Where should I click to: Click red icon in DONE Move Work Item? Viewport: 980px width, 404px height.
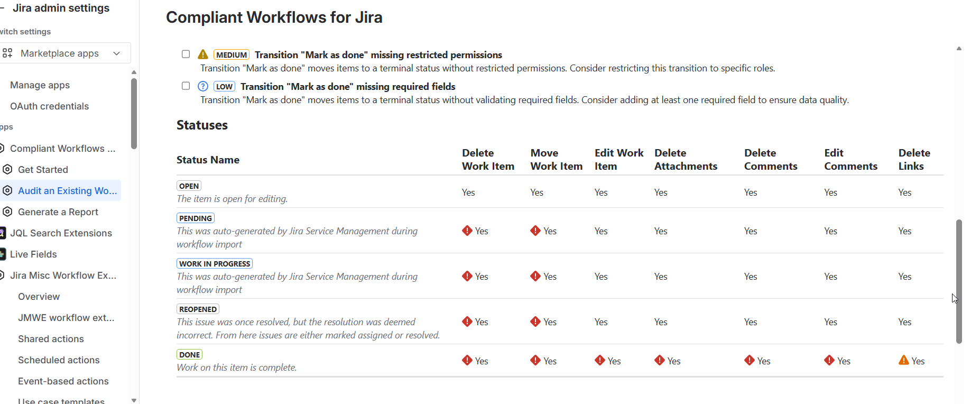(535, 360)
